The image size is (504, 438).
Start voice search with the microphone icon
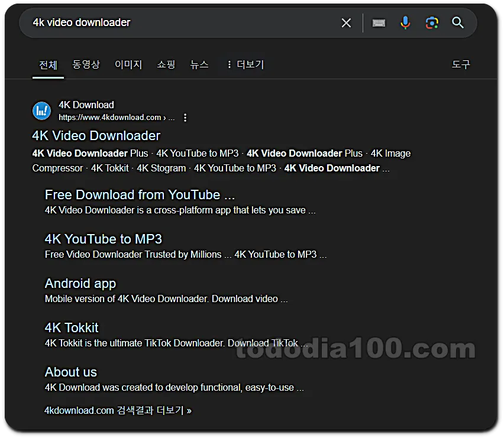[405, 22]
